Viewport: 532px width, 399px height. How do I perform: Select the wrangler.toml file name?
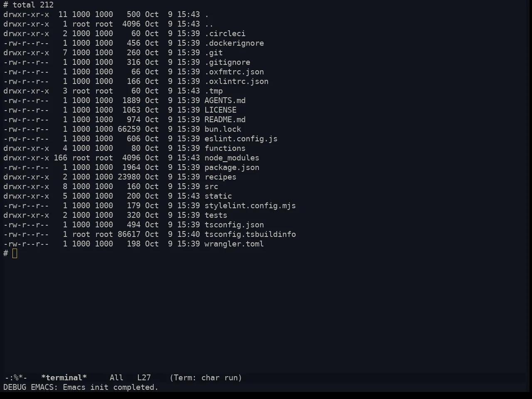(234, 244)
